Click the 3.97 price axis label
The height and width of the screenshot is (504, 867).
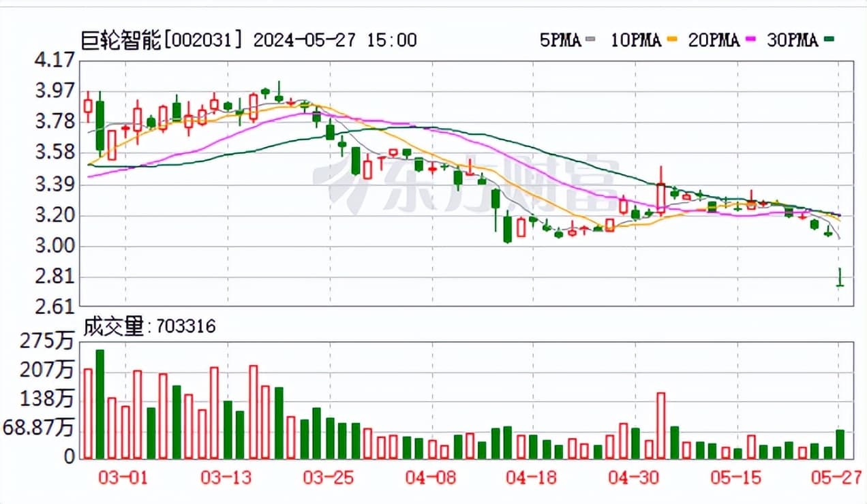[54, 91]
